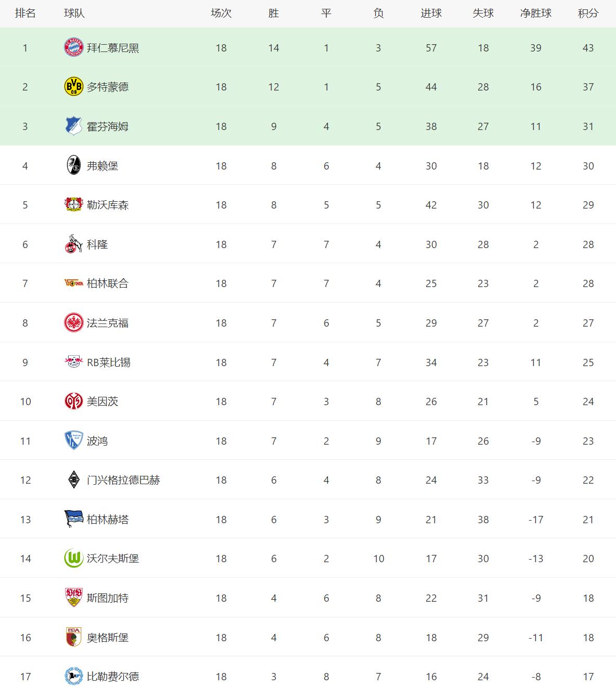Click the 净胜球 column header
Viewport: 616px width, 687px height.
pos(536,14)
